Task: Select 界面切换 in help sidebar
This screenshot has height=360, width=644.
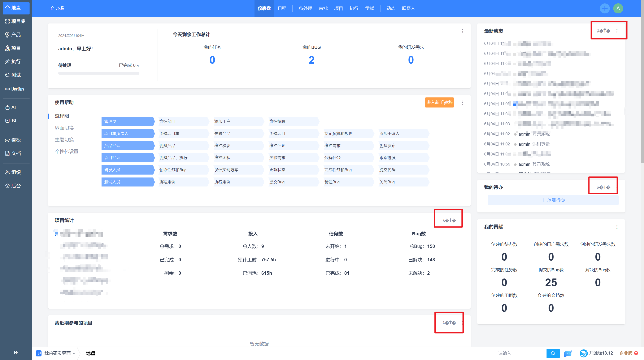Action: click(x=64, y=128)
